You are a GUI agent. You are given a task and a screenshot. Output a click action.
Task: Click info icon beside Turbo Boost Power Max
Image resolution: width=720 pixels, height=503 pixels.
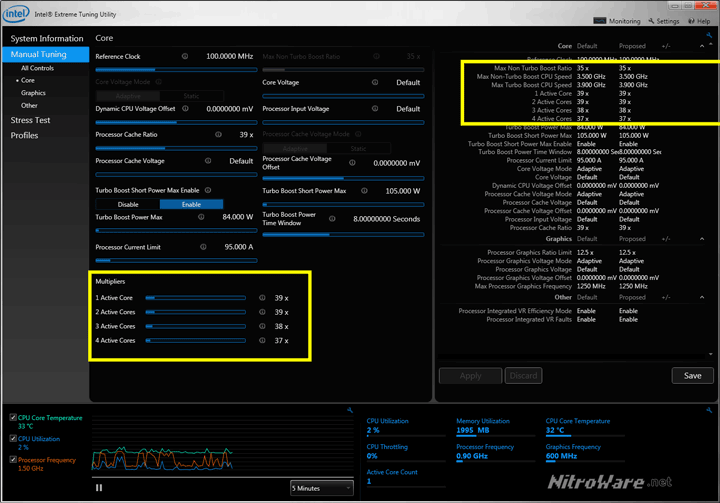(x=201, y=217)
